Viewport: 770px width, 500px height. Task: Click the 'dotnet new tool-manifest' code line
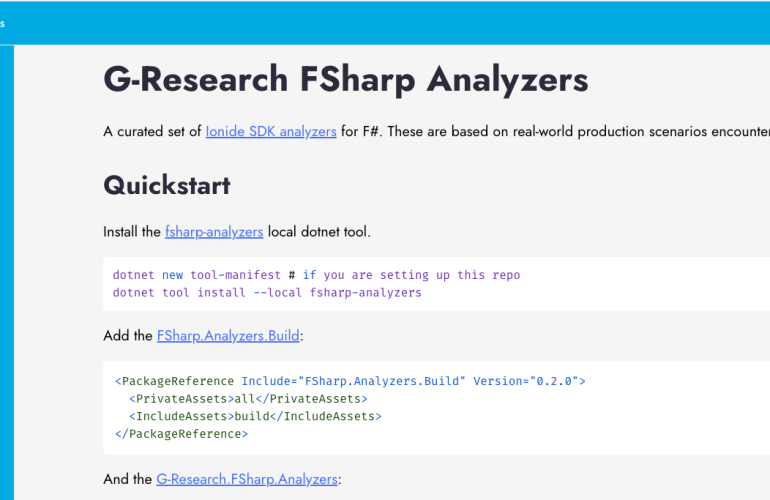pyautogui.click(x=198, y=275)
